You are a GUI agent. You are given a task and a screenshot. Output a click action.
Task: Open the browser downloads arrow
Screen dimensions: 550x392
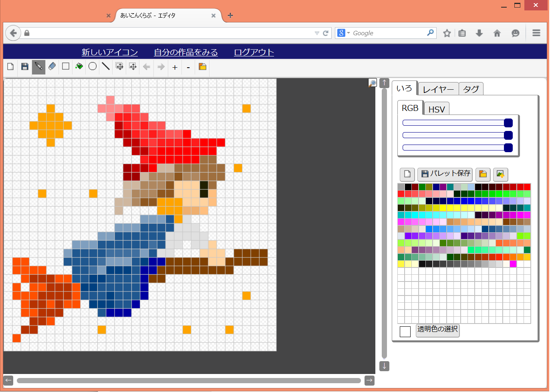(479, 33)
